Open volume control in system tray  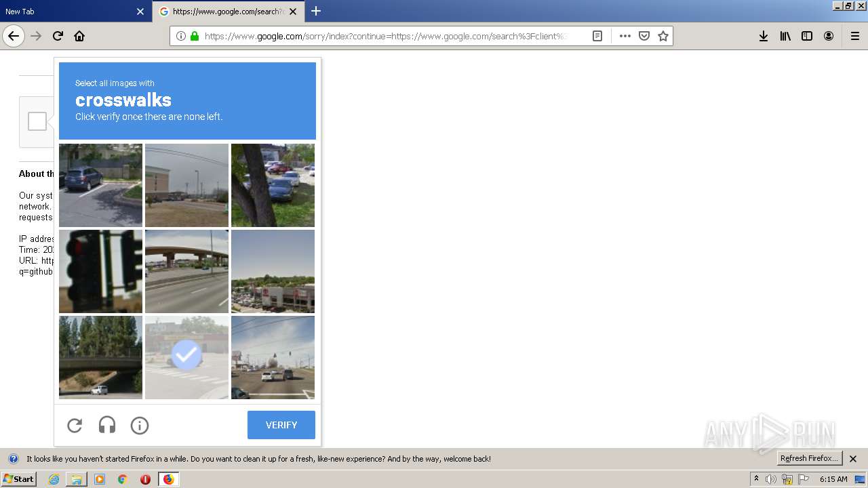coord(771,479)
